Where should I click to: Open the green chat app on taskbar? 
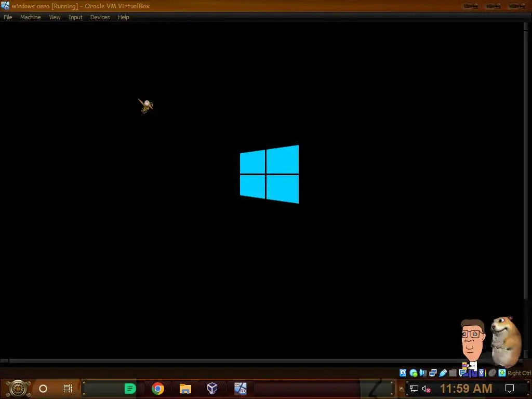point(130,389)
